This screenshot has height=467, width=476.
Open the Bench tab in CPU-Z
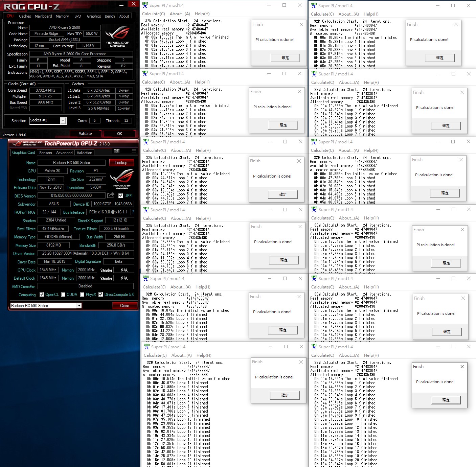tap(110, 16)
